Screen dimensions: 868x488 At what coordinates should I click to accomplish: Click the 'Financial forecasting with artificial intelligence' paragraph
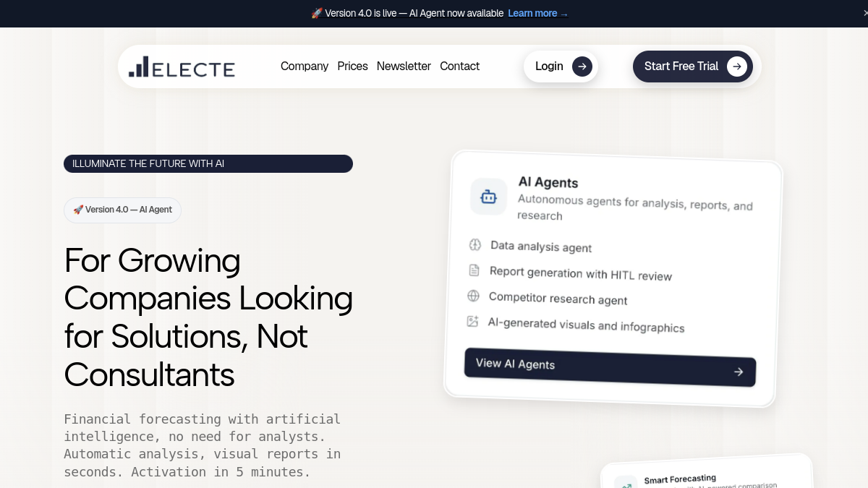tap(203, 445)
